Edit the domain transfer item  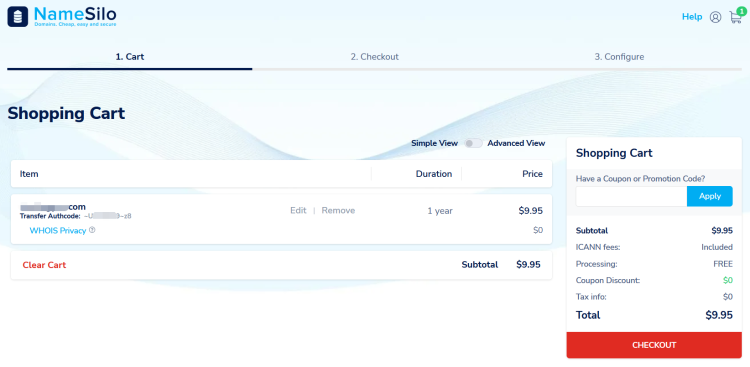[x=298, y=211]
